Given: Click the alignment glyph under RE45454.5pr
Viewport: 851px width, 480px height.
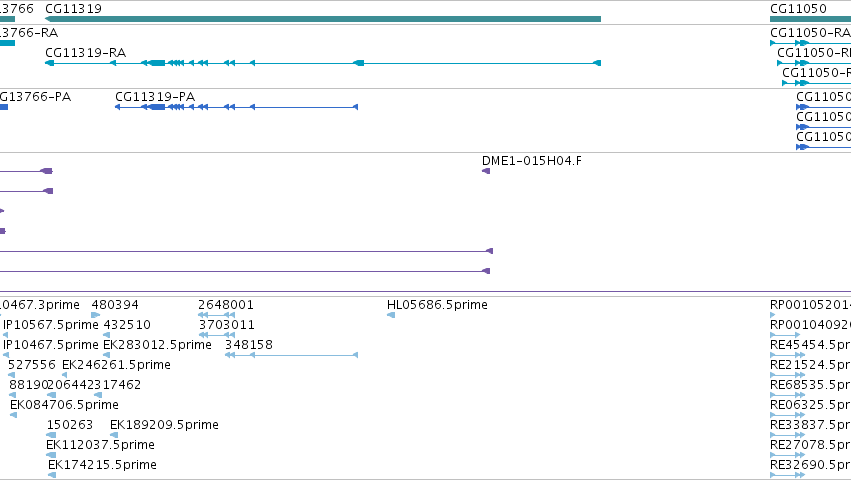Looking at the screenshot, I should pyautogui.click(x=788, y=355).
